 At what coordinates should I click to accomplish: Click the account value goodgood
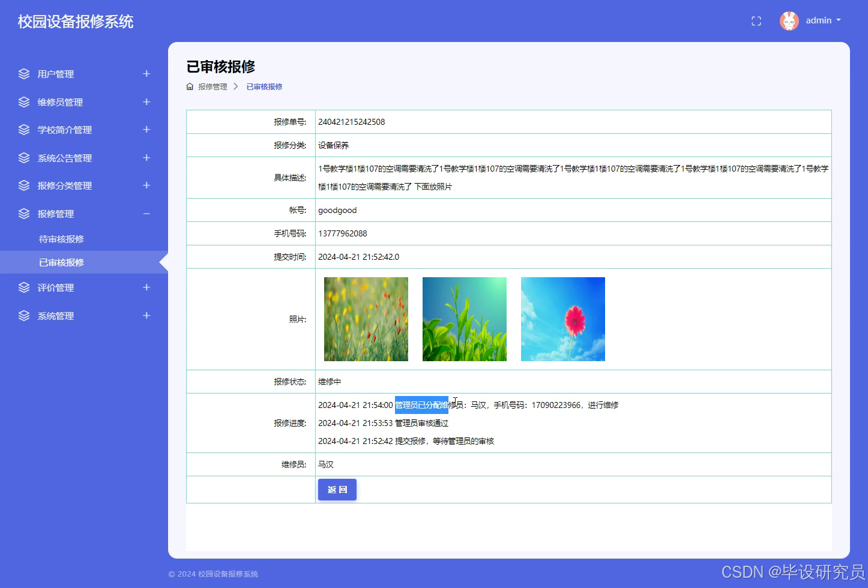pos(337,210)
